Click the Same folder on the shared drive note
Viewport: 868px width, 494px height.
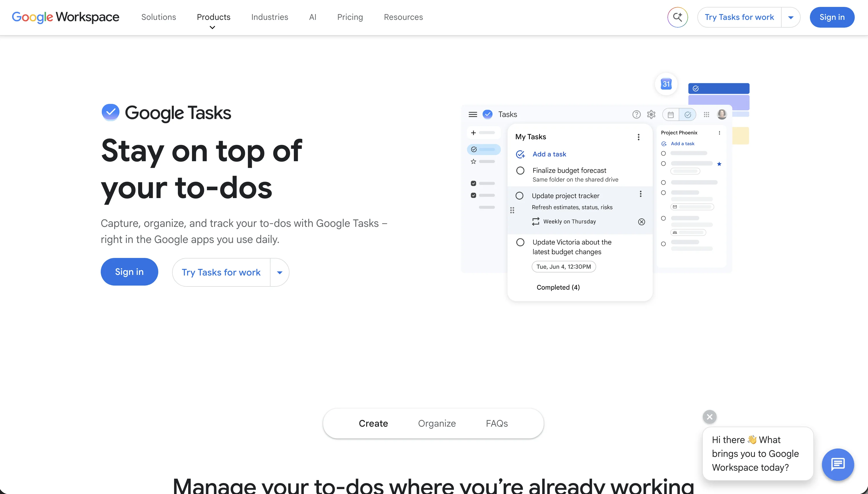[575, 179]
